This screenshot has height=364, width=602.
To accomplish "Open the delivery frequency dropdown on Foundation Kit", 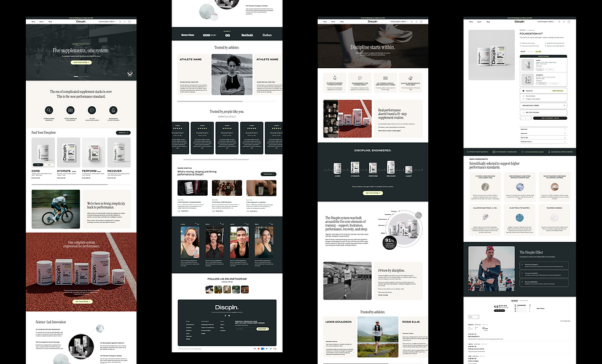I will 543,106.
